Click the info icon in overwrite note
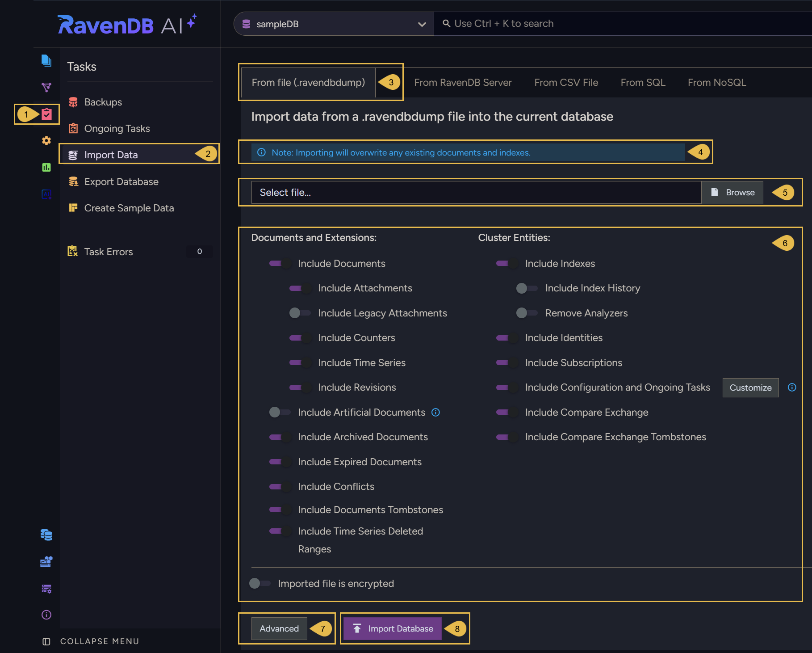This screenshot has height=653, width=812. pyautogui.click(x=262, y=152)
